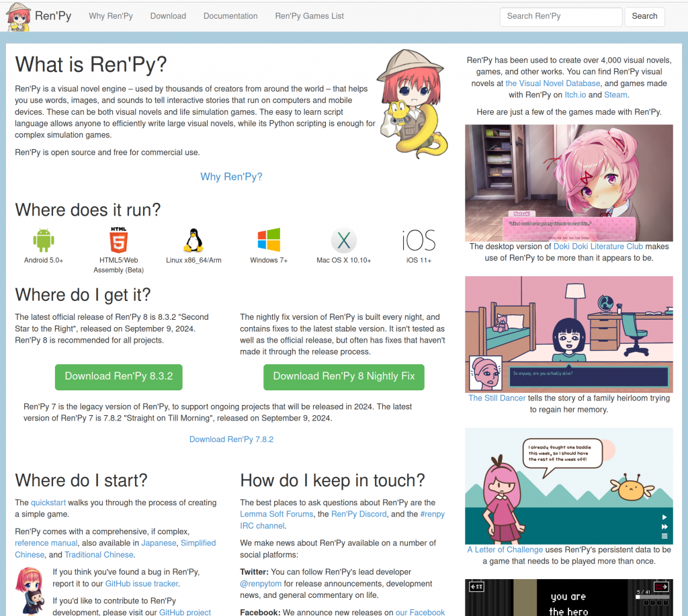Follow the centered Why Ren'Py? link

231,177
